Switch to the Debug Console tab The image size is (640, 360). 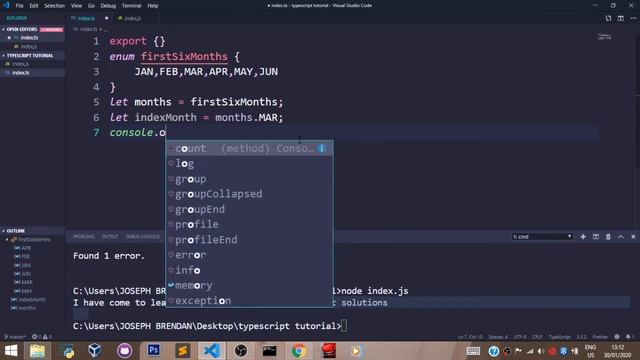tap(142, 237)
